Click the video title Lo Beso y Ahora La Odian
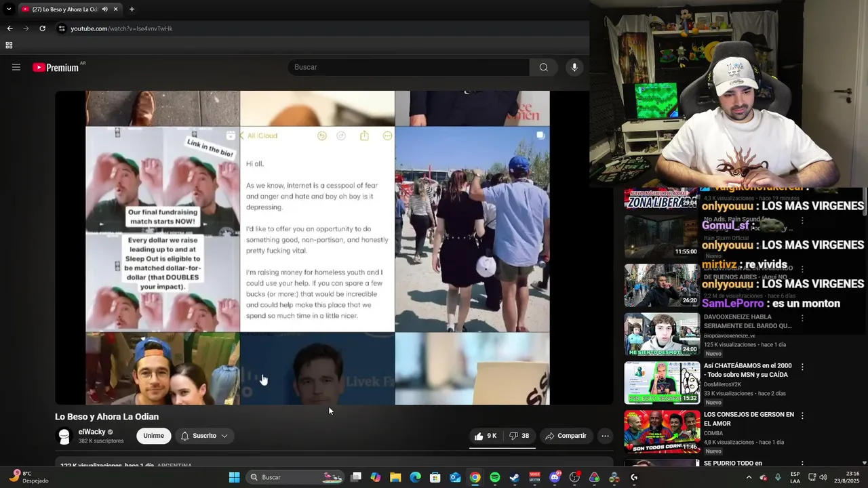Viewport: 868px width, 488px height. click(106, 417)
